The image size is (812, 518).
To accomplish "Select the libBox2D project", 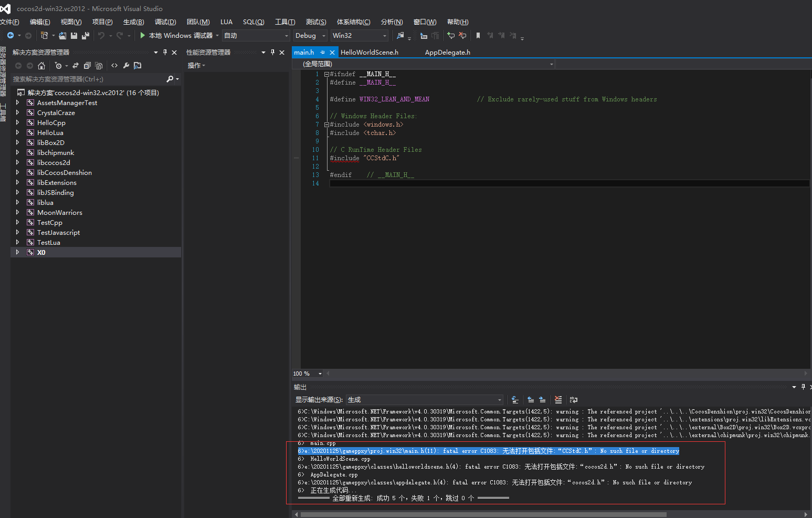I will [x=51, y=143].
